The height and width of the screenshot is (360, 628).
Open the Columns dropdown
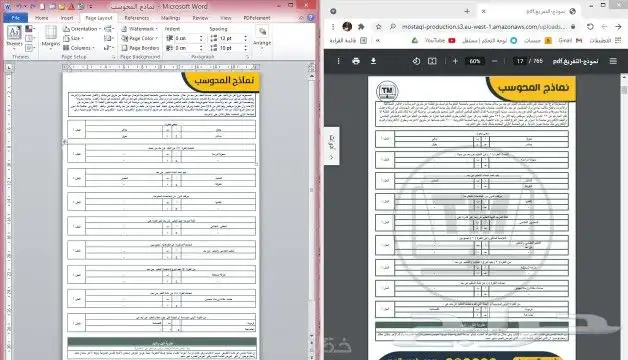tap(79, 48)
